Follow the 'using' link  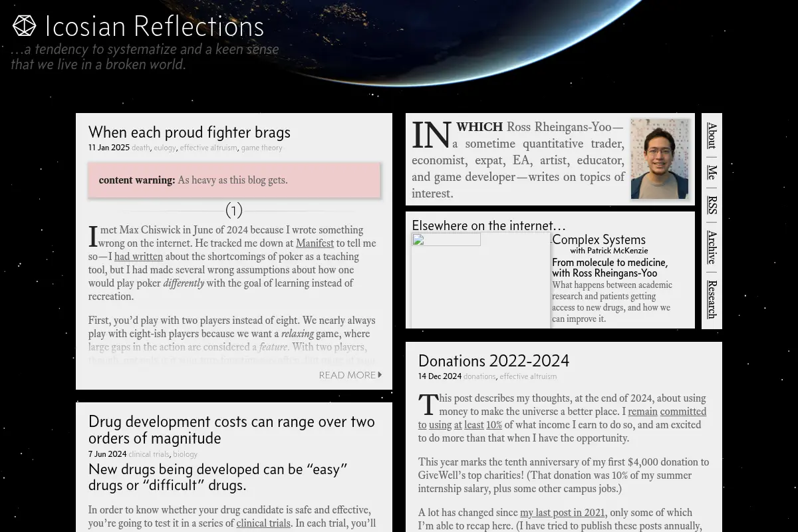click(x=440, y=425)
